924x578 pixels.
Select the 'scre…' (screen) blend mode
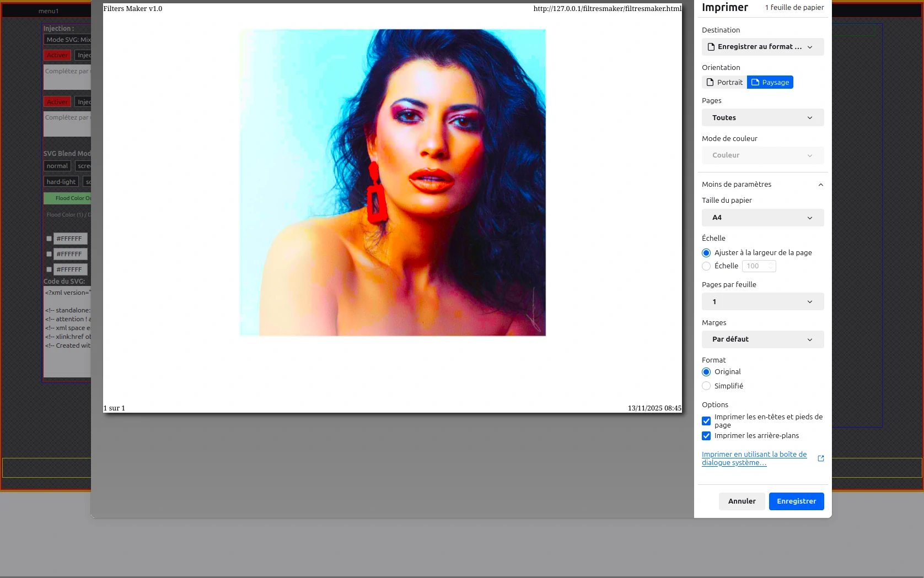tap(83, 166)
